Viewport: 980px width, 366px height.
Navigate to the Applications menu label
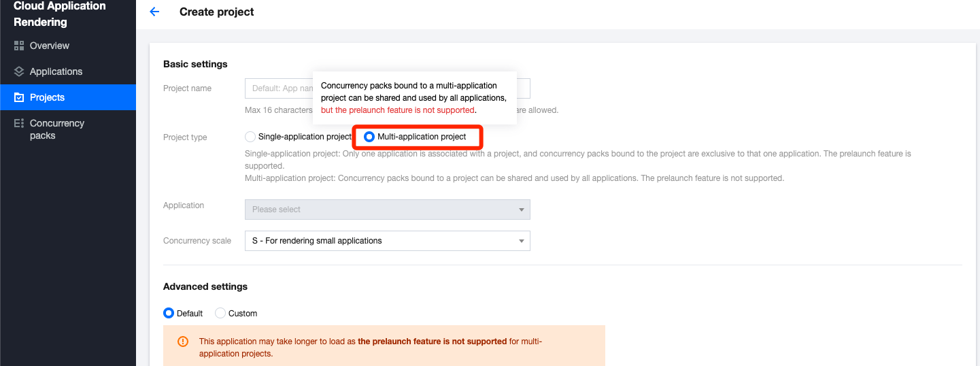point(56,71)
